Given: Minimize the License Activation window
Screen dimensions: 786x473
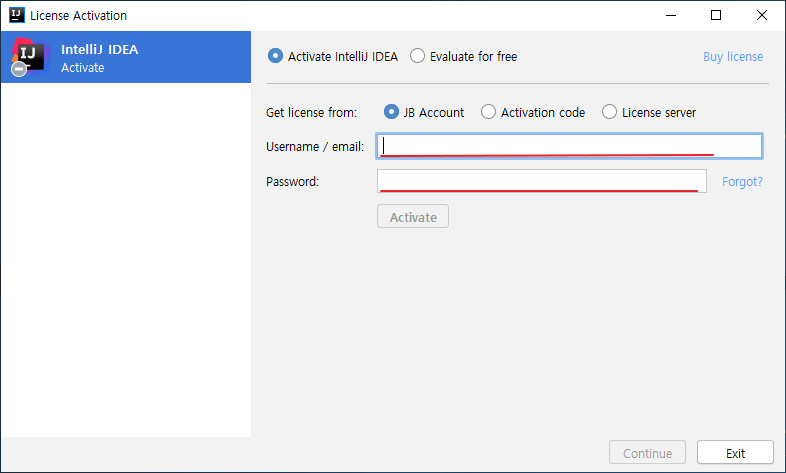Looking at the screenshot, I should (671, 16).
